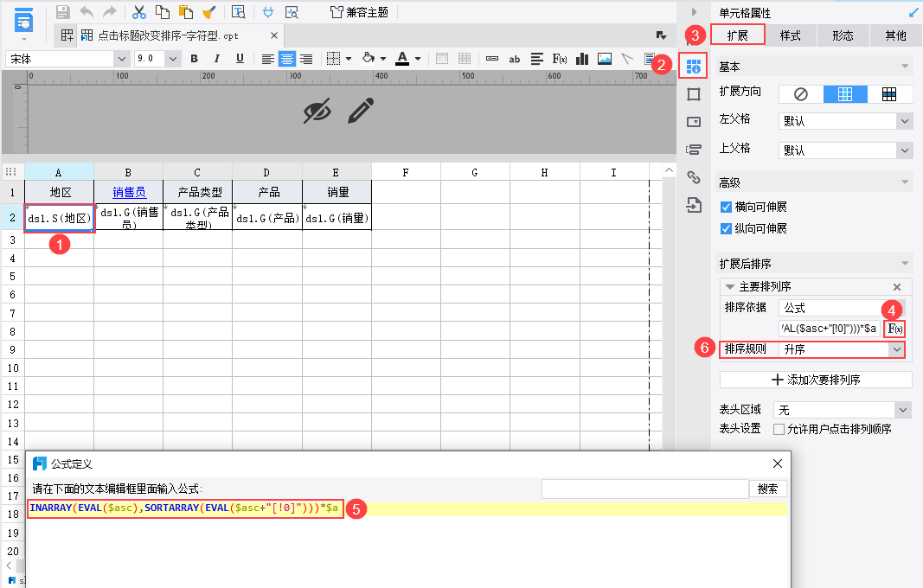Click the Paste clipboard icon
This screenshot has height=588, width=923.
pyautogui.click(x=185, y=12)
